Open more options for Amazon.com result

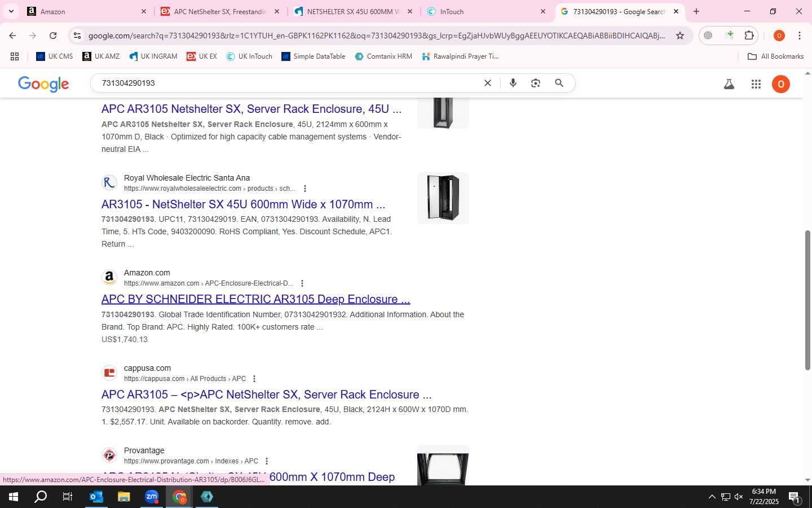(302, 283)
